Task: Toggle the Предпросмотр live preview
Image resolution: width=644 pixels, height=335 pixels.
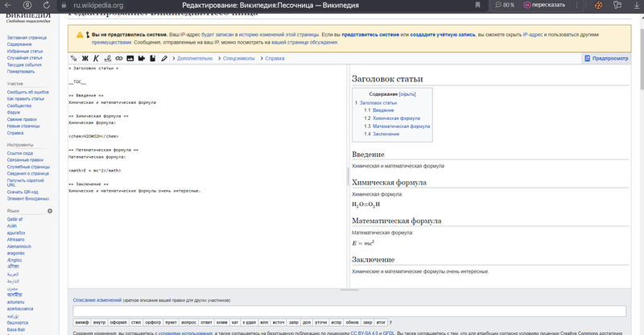Action: [x=606, y=58]
